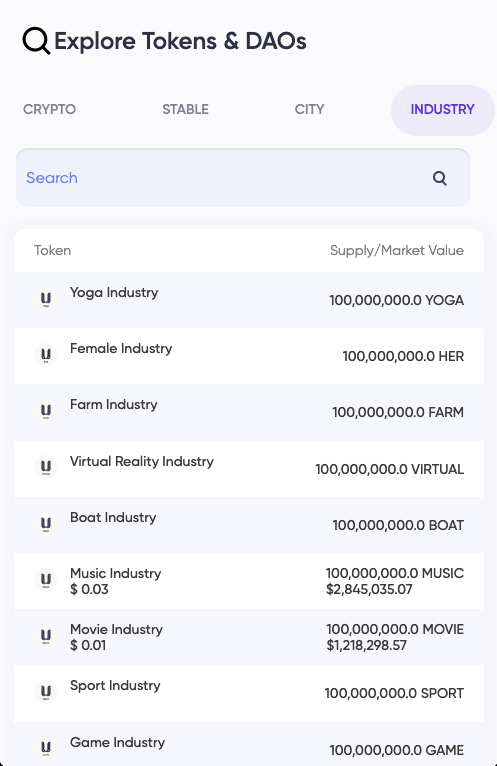Click the Explore Tokens & DAOs heading icon
The height and width of the screenshot is (766, 497).
click(x=36, y=41)
